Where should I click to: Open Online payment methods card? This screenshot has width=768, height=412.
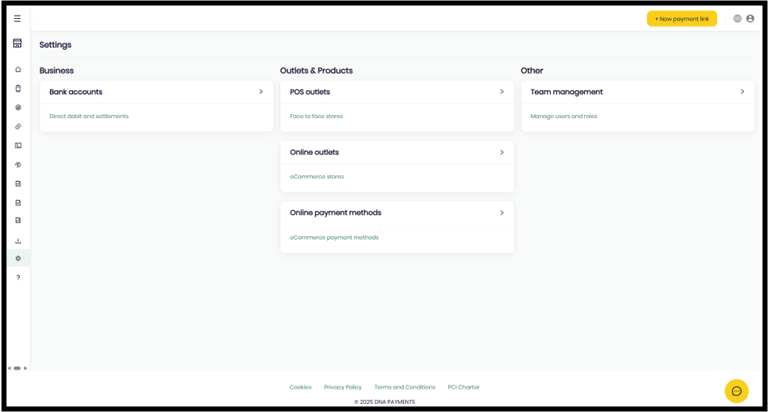pos(396,213)
